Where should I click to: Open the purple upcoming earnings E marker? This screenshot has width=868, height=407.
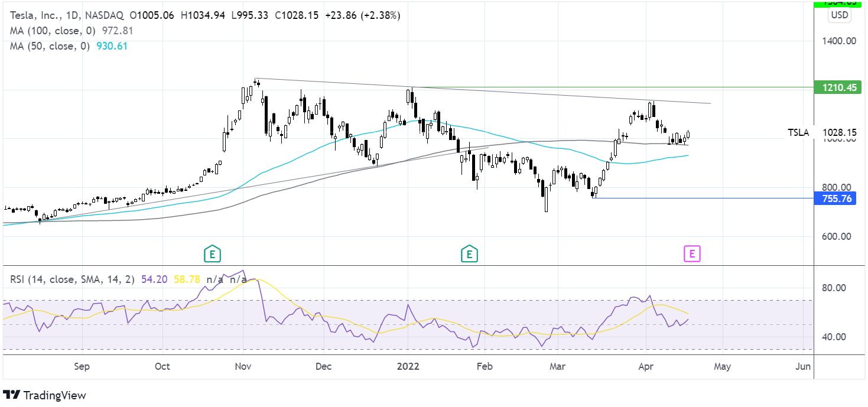(692, 254)
